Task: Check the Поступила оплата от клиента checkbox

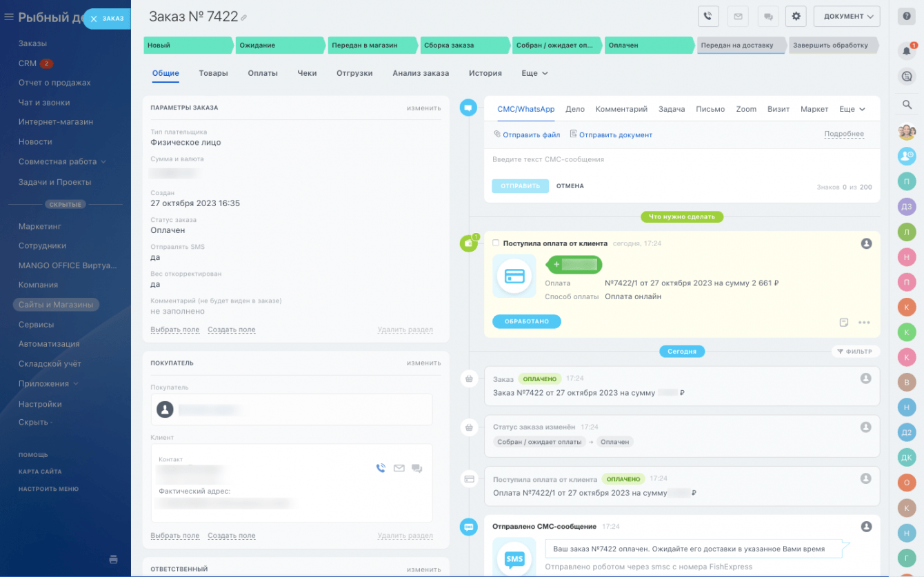Action: [x=496, y=243]
